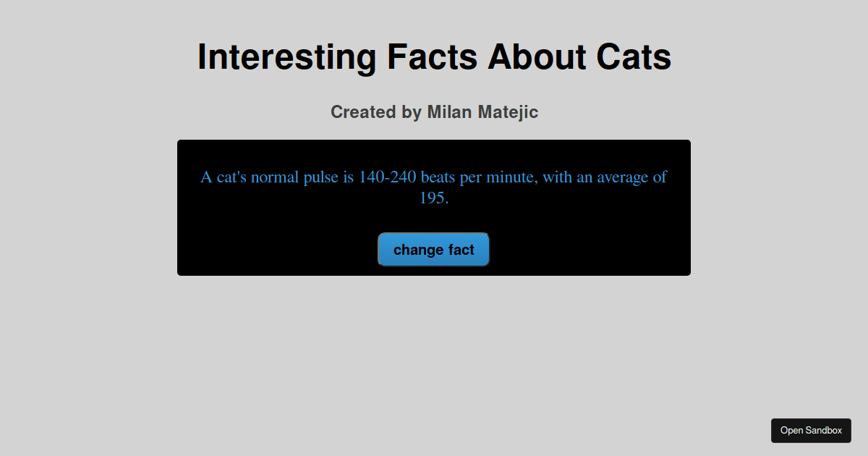Select the blue fact sentence inside the card
Image resolution: width=868 pixels, height=456 pixels.
click(x=433, y=177)
